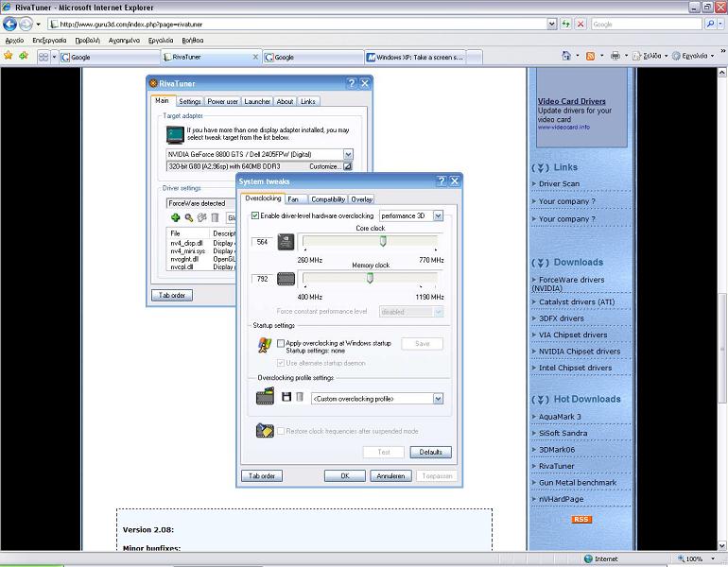
Task: Switch to the Compatibility tab
Action: (328, 199)
